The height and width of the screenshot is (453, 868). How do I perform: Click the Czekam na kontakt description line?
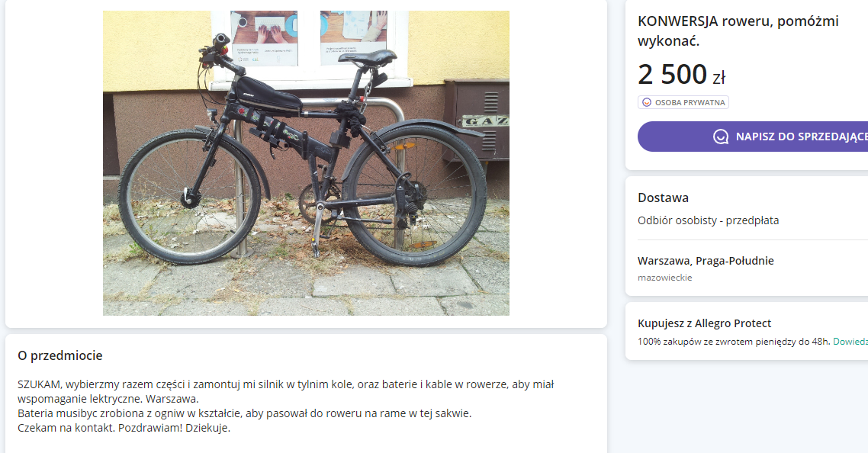pos(124,428)
